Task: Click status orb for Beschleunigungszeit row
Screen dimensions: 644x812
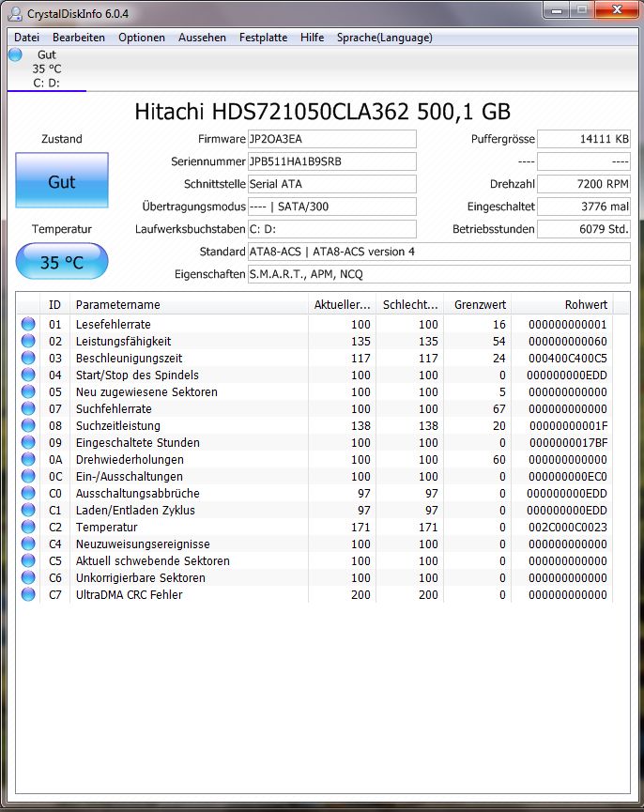Action: 28,358
